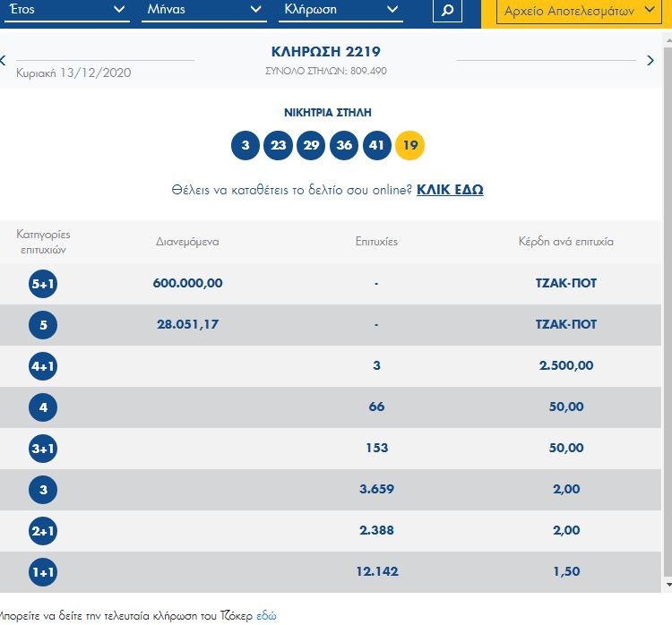
Task: Select winning number ball 23
Action: 278,145
